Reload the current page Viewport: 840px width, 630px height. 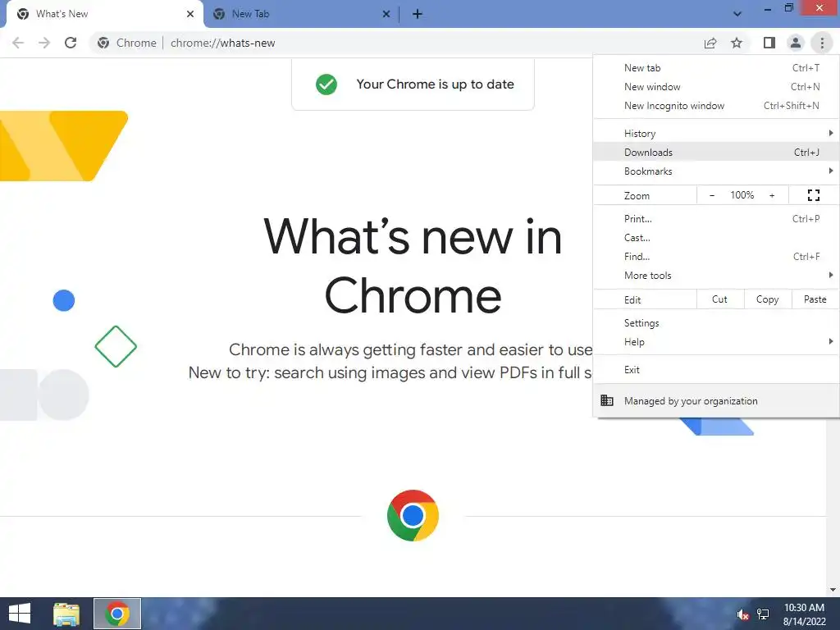[71, 43]
